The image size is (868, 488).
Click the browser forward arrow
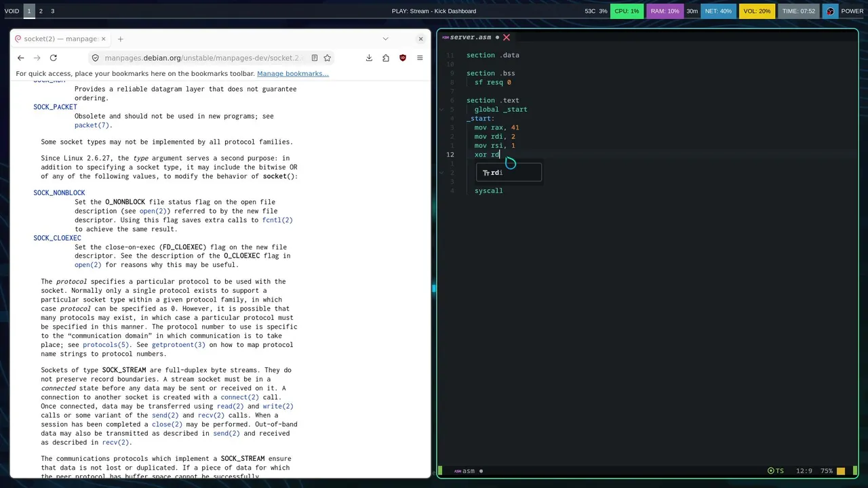(x=37, y=58)
